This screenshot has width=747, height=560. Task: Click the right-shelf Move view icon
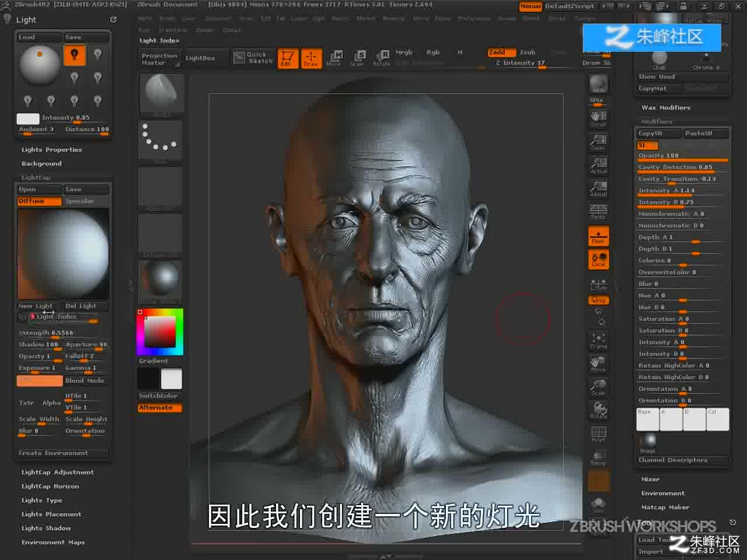point(598,364)
